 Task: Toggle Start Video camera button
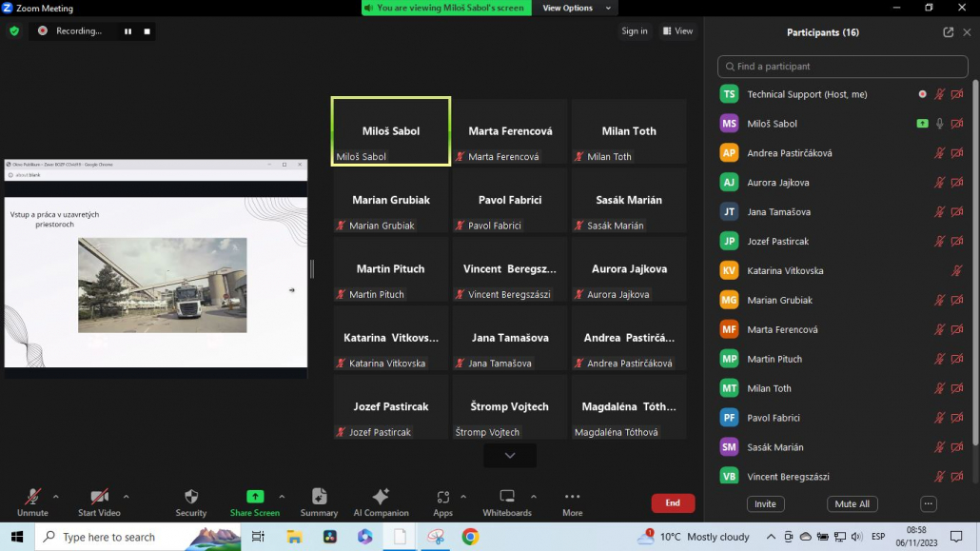(x=99, y=497)
